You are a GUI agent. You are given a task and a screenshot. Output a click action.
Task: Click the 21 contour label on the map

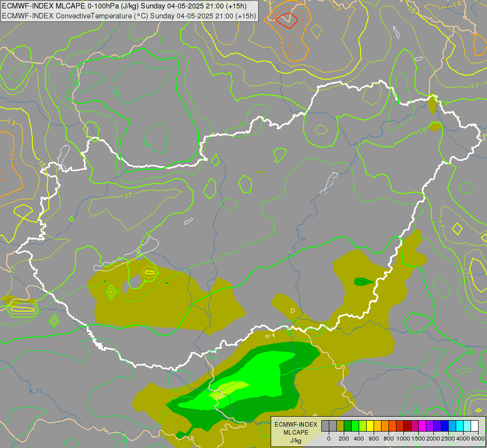click(x=243, y=124)
